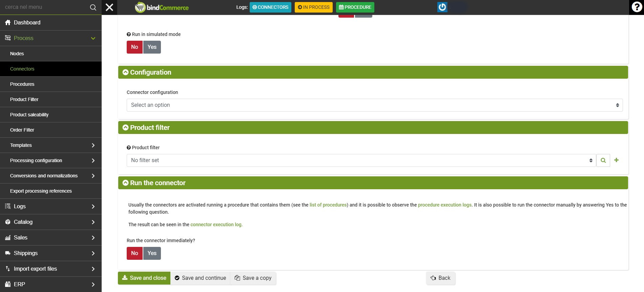Click the Logs sidebar icon
Screen dimensions: 644x292
(8, 206)
